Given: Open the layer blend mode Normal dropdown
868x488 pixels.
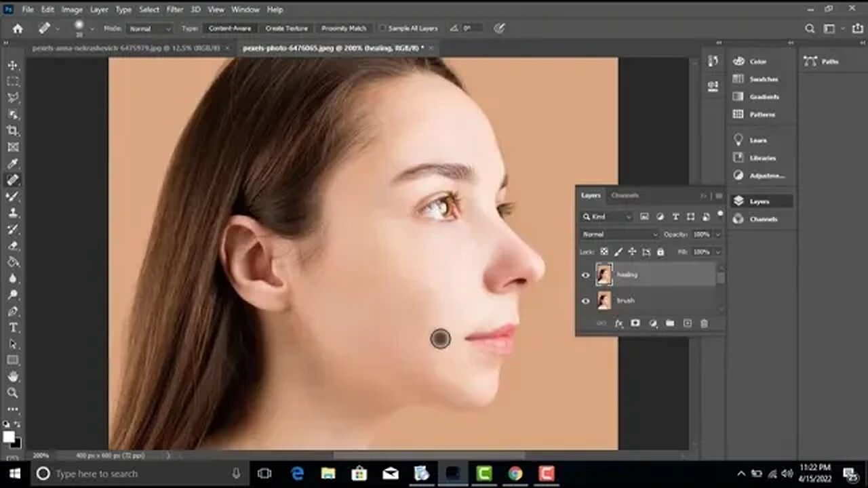Looking at the screenshot, I should pos(620,234).
